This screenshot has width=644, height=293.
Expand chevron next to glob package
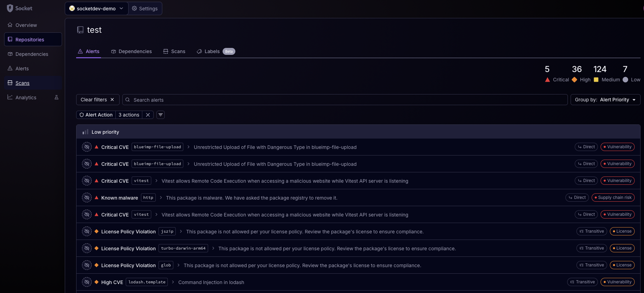point(178,265)
